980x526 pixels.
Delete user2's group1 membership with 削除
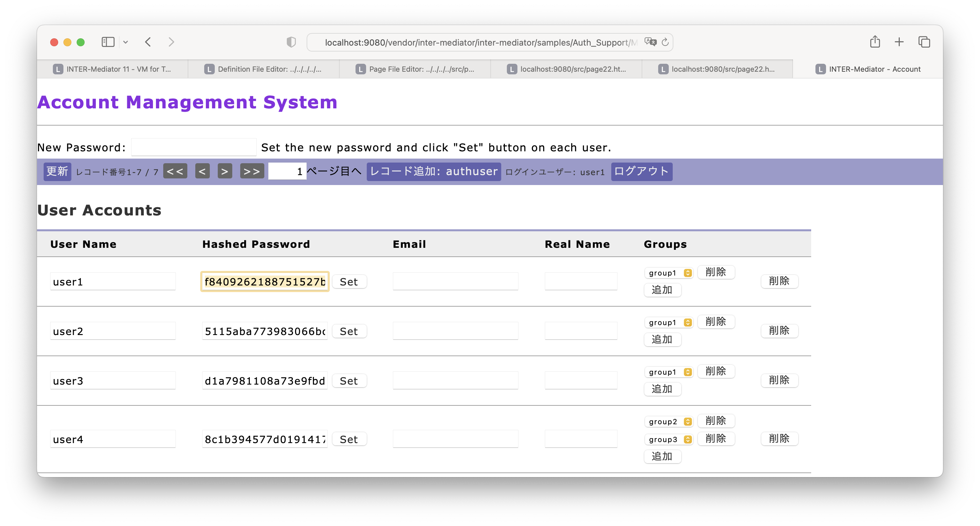(x=716, y=322)
